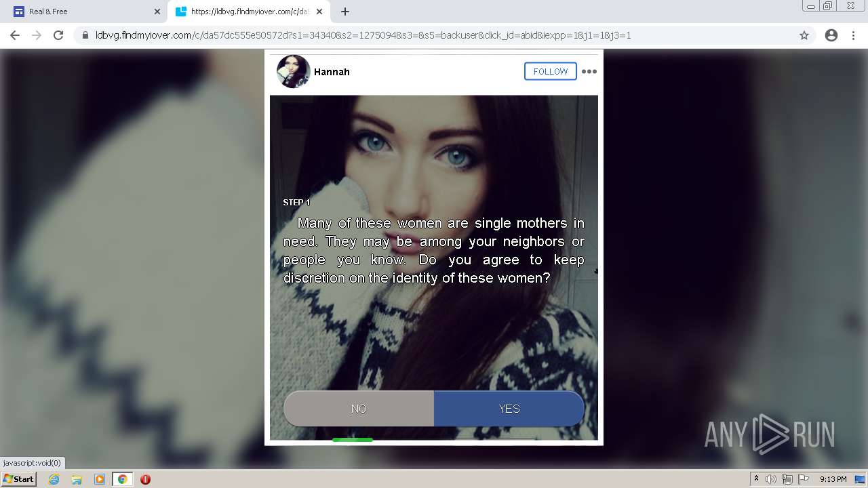Screen dimensions: 868x488
Task: Click the browser forward arrow
Action: (x=37, y=35)
